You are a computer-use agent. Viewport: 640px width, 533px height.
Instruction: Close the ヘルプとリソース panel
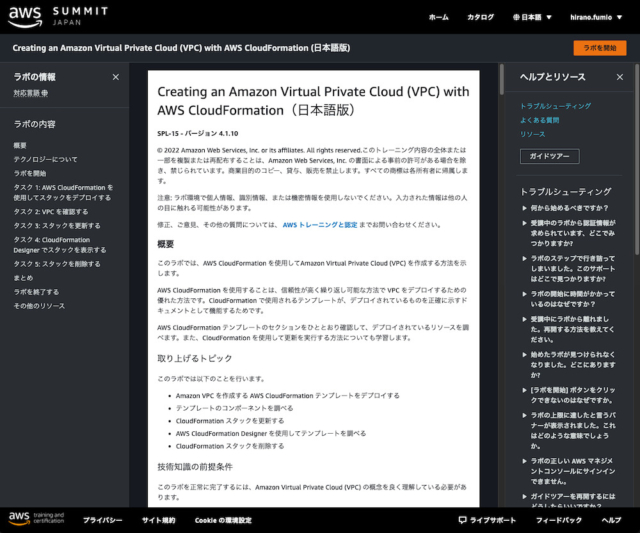click(620, 77)
